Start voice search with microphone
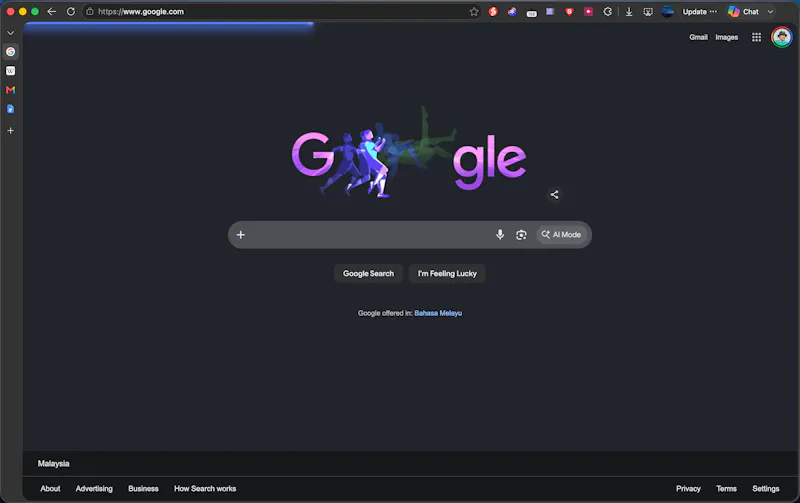Screen dimensions: 800x503 [x=500, y=235]
